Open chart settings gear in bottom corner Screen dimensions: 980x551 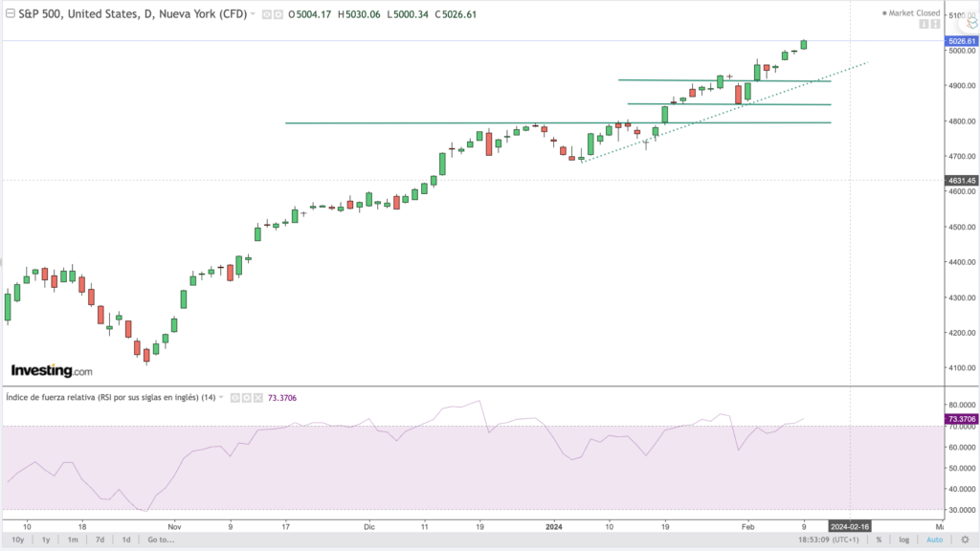(963, 540)
